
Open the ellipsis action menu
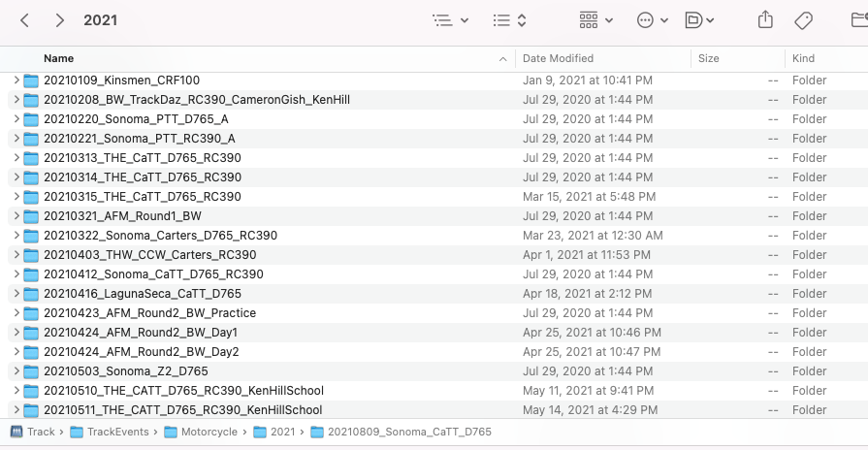click(x=652, y=20)
